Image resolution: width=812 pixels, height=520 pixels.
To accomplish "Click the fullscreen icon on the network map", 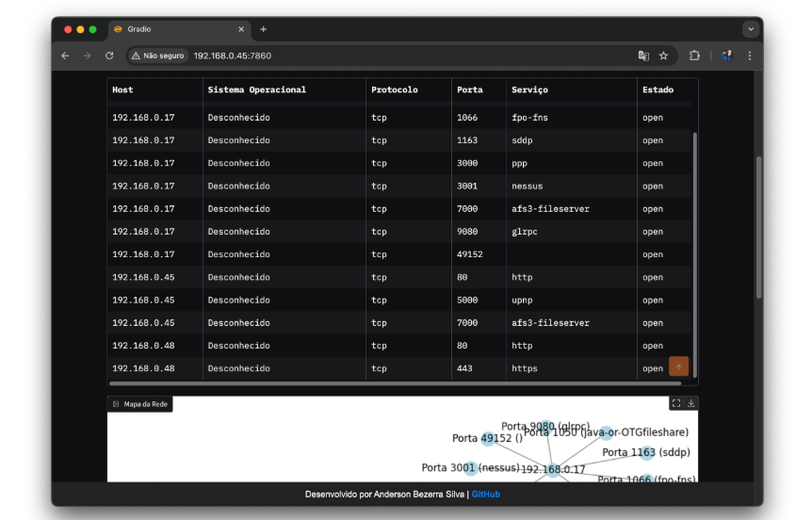I will point(675,403).
